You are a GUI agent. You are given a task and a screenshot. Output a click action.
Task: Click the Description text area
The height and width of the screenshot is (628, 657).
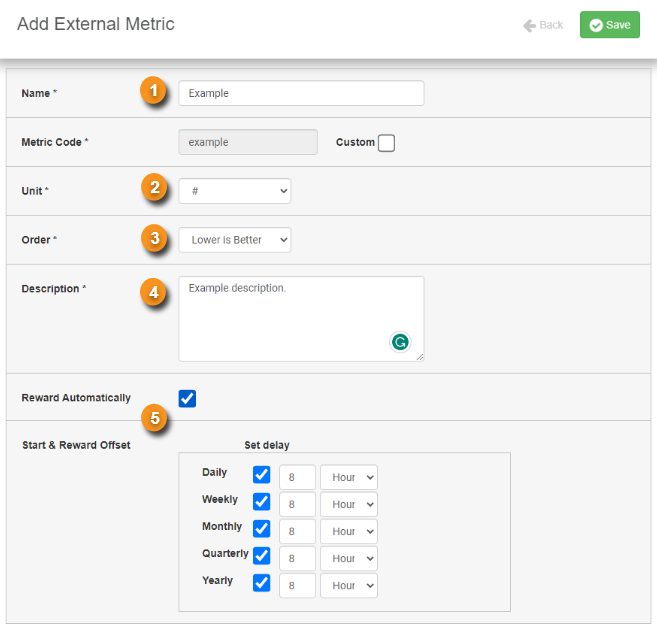(301, 318)
